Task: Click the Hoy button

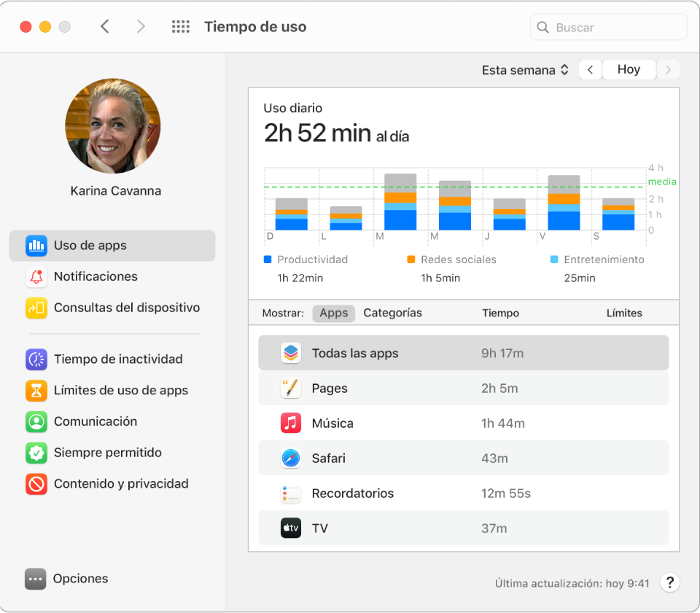Action: (x=628, y=70)
